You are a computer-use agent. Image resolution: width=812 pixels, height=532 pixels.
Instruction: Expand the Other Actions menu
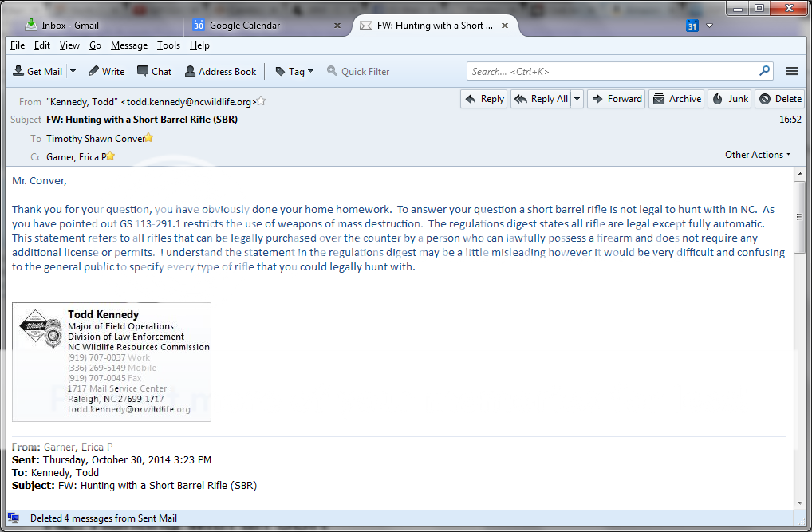pos(757,155)
